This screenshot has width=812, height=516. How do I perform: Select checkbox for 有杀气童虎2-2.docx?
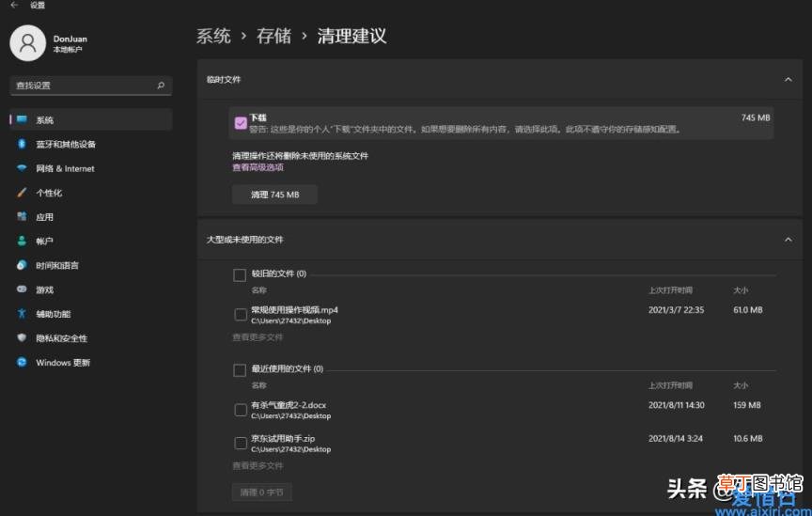click(241, 410)
